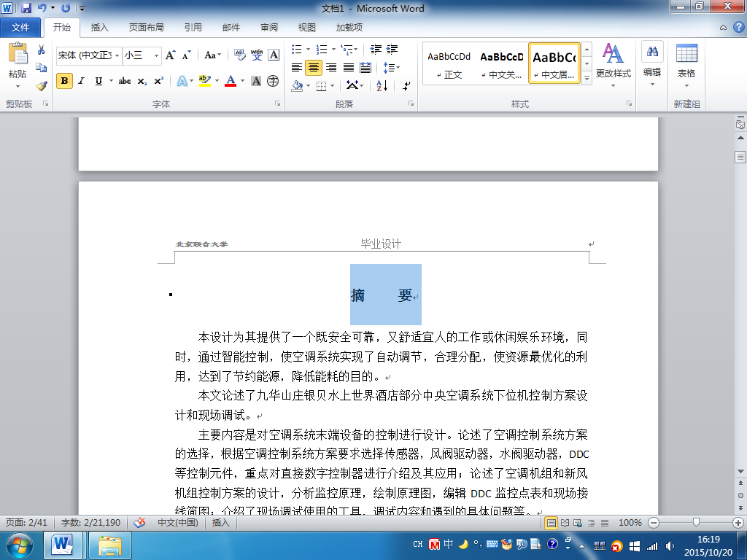Switch to the 审阅 Review tab
Image resolution: width=747 pixels, height=560 pixels.
269,28
